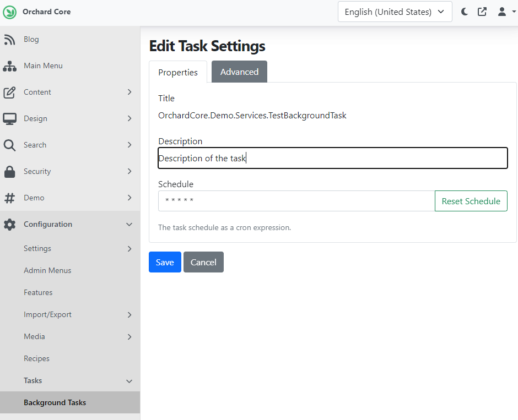Click the Demo label in sidebar
Image resolution: width=518 pixels, height=420 pixels.
[34, 198]
